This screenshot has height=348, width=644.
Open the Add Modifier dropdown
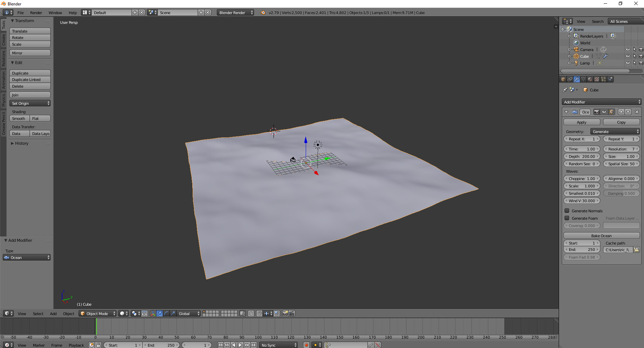[x=601, y=102]
